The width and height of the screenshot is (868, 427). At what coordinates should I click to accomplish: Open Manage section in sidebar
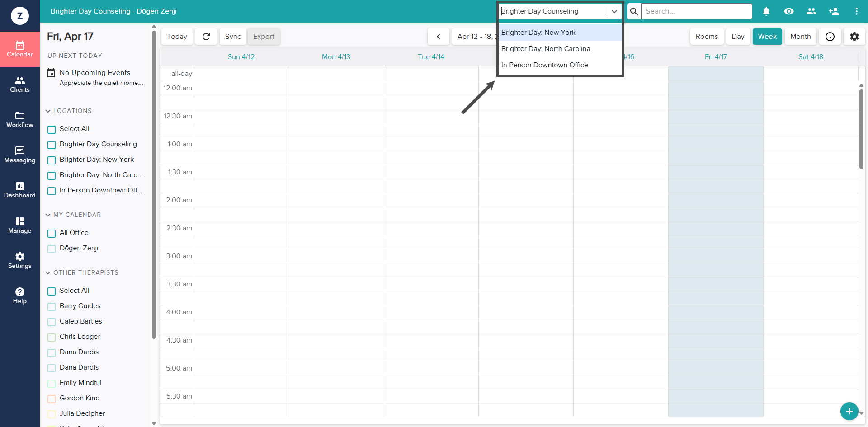(20, 225)
